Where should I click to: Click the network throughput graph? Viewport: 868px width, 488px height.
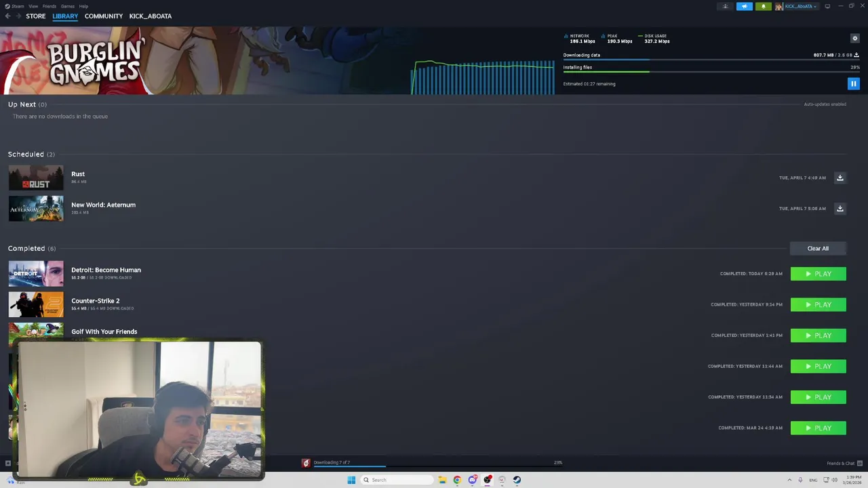483,77
